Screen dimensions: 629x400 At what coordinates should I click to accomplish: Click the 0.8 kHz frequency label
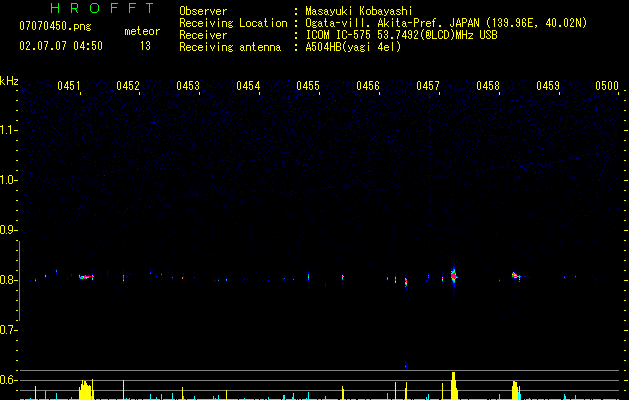tap(8, 280)
